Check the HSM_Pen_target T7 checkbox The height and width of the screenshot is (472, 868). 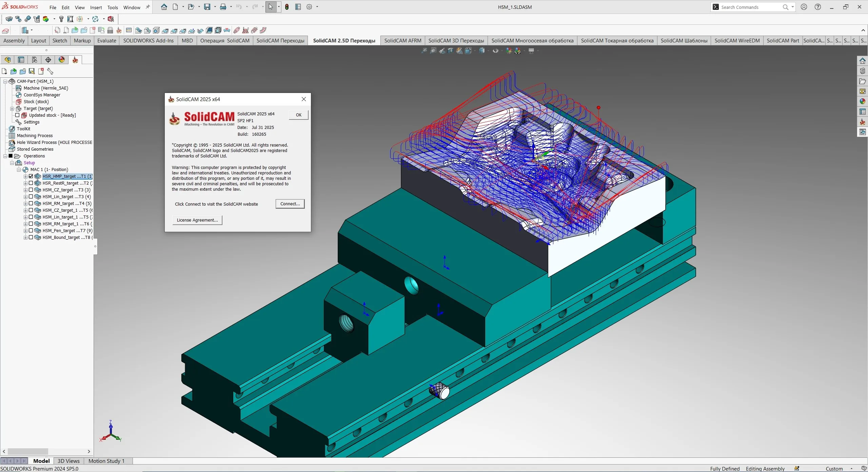tap(31, 230)
